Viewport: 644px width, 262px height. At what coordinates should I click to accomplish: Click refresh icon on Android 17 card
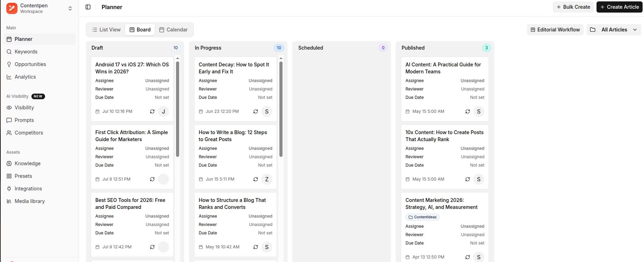[x=152, y=111]
